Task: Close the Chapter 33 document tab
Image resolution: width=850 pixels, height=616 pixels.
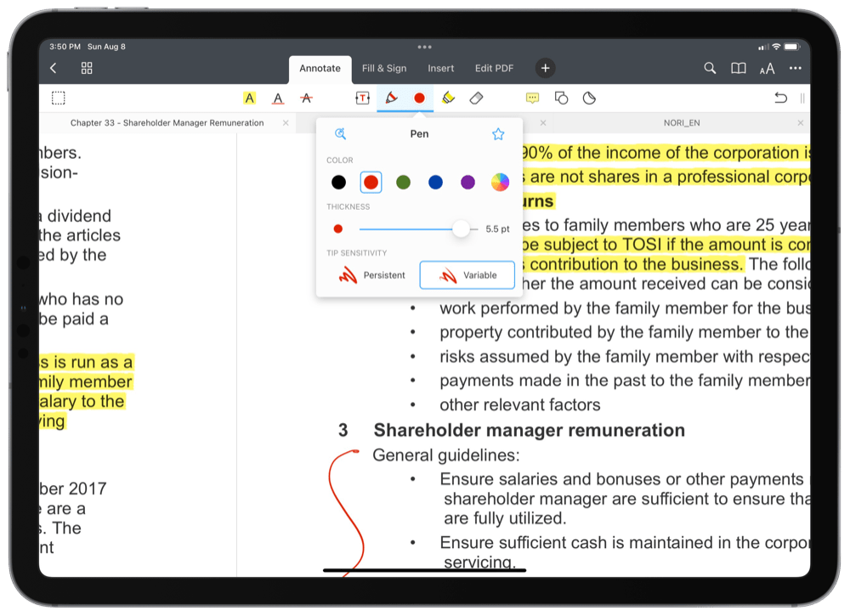Action: [x=285, y=122]
